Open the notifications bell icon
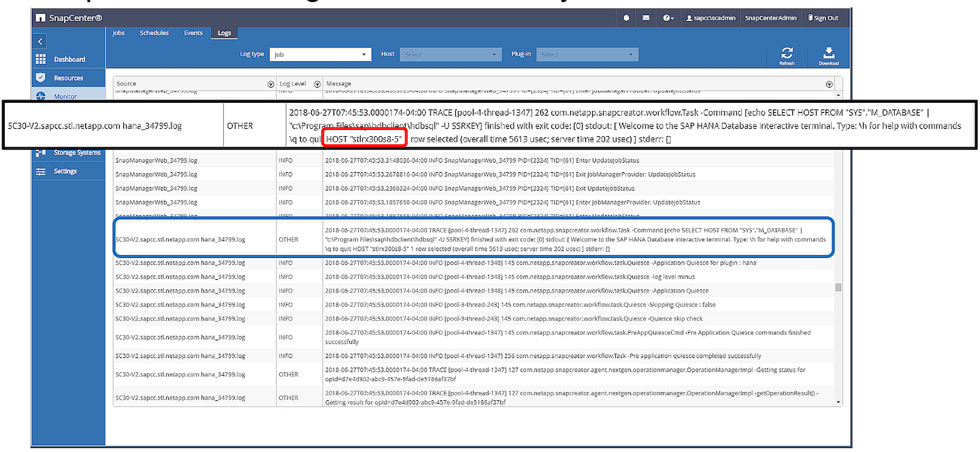Image resolution: width=980 pixels, height=452 pixels. pyautogui.click(x=626, y=18)
